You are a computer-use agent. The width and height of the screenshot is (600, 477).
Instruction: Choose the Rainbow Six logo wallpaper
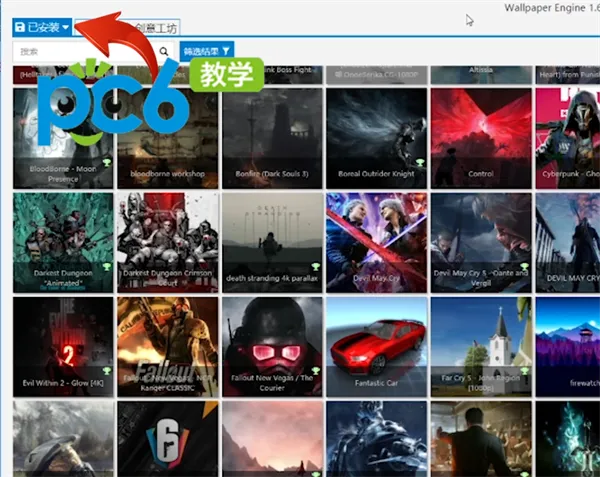[x=168, y=439]
